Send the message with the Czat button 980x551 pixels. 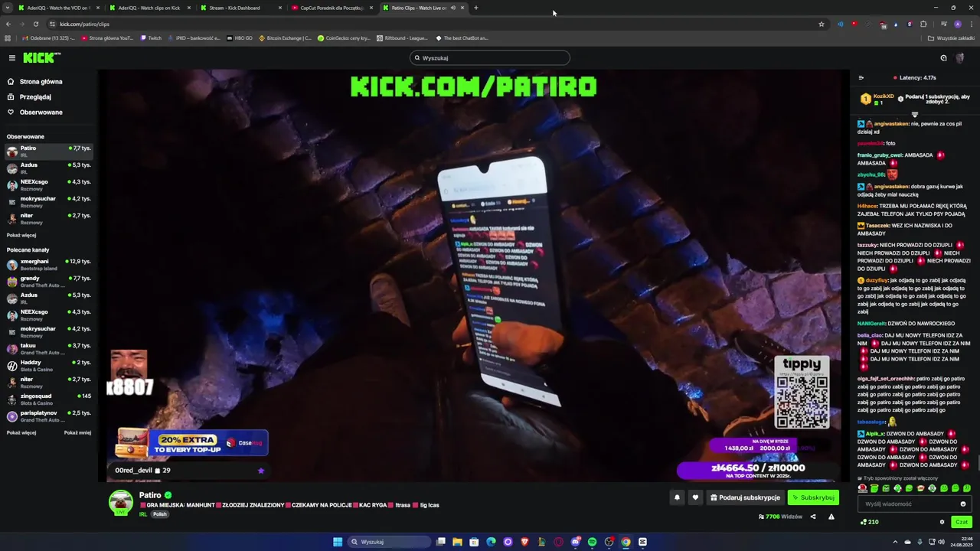pos(962,522)
